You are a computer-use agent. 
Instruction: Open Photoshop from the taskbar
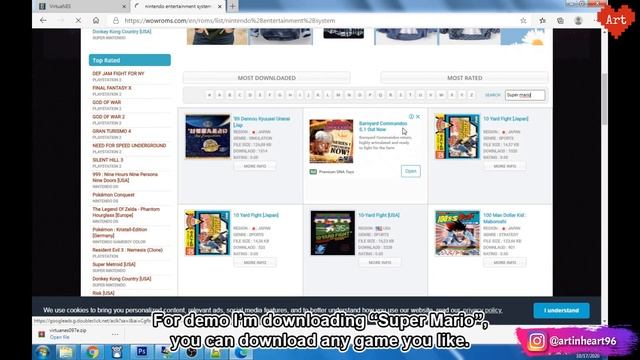[x=142, y=351]
